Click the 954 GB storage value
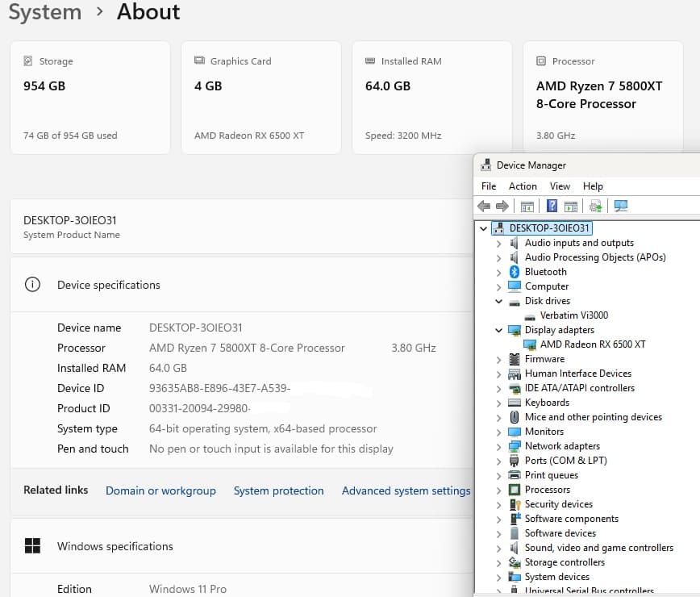700x597 pixels. click(x=44, y=86)
